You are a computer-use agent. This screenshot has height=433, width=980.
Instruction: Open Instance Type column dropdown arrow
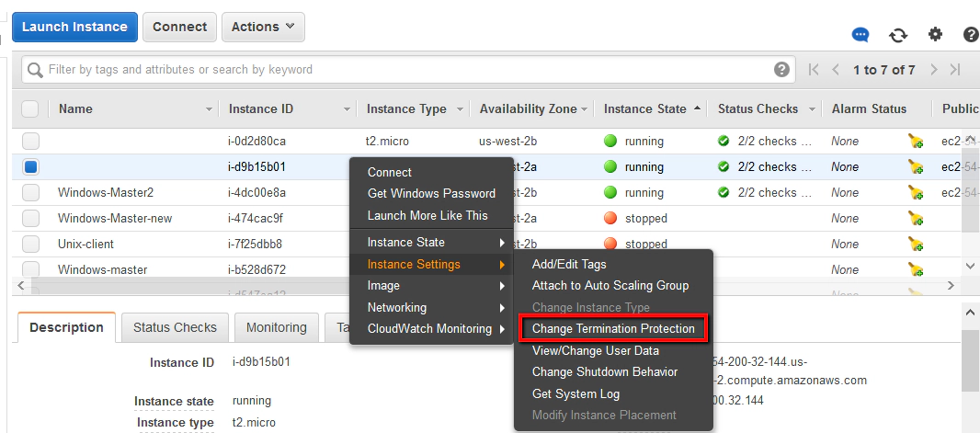460,109
